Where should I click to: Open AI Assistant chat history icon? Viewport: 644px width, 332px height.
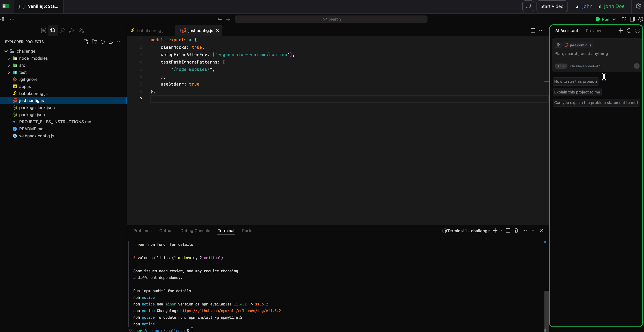pos(629,31)
